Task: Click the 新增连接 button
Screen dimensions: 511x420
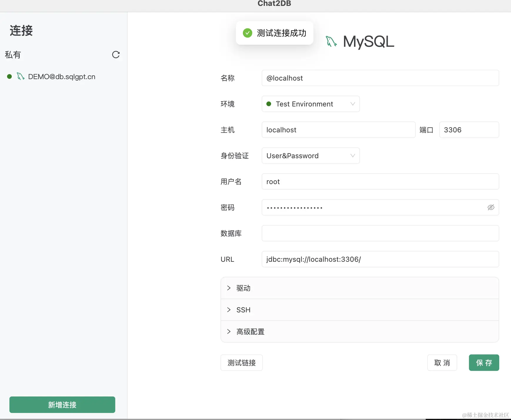Action: (x=62, y=405)
